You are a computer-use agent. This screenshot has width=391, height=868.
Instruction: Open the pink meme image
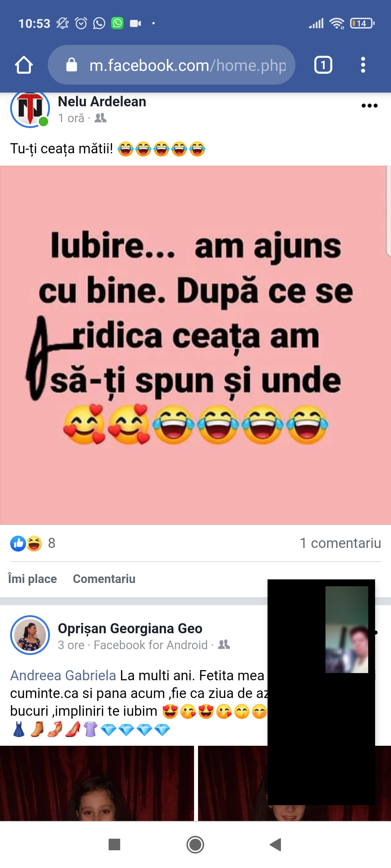(195, 345)
